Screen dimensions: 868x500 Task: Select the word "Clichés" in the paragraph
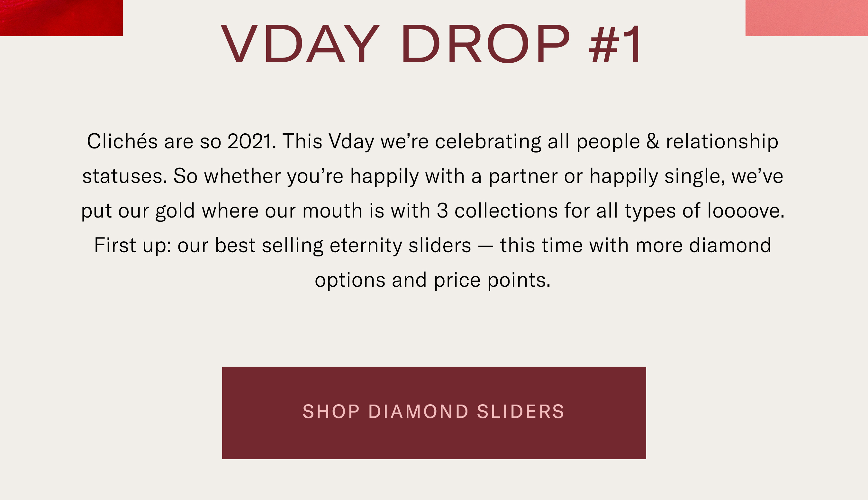(122, 141)
